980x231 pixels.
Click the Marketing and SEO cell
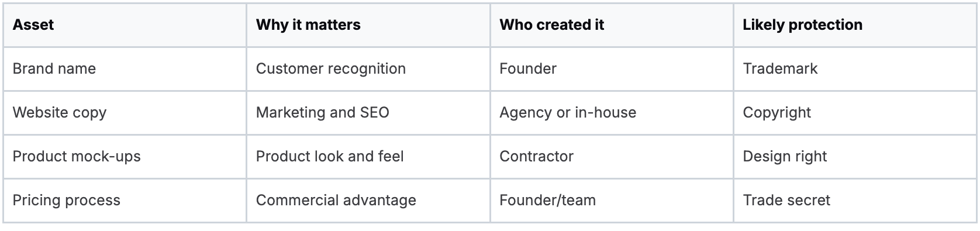pyautogui.click(x=368, y=113)
